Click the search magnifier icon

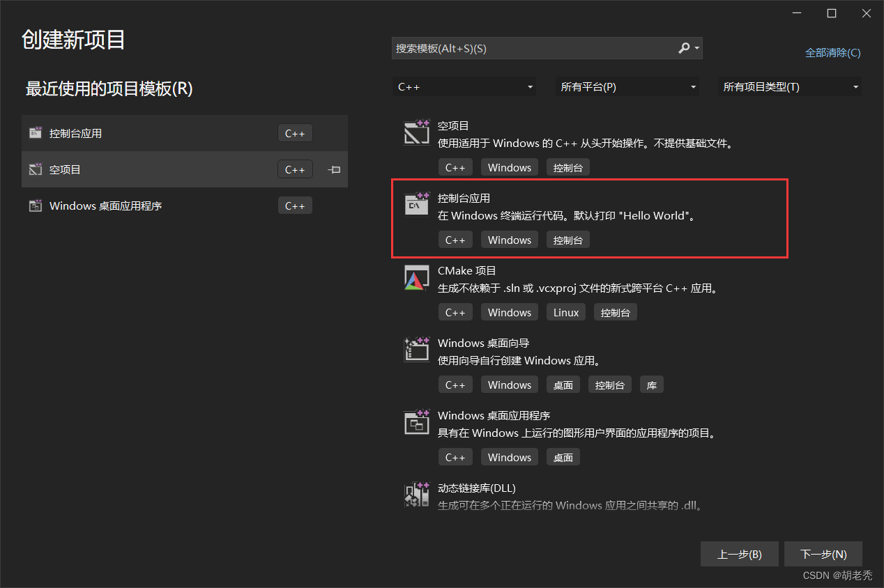pos(684,48)
